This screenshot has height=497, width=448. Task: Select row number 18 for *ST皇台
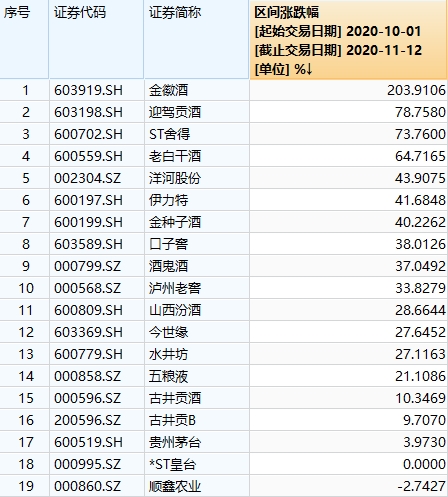tap(26, 464)
